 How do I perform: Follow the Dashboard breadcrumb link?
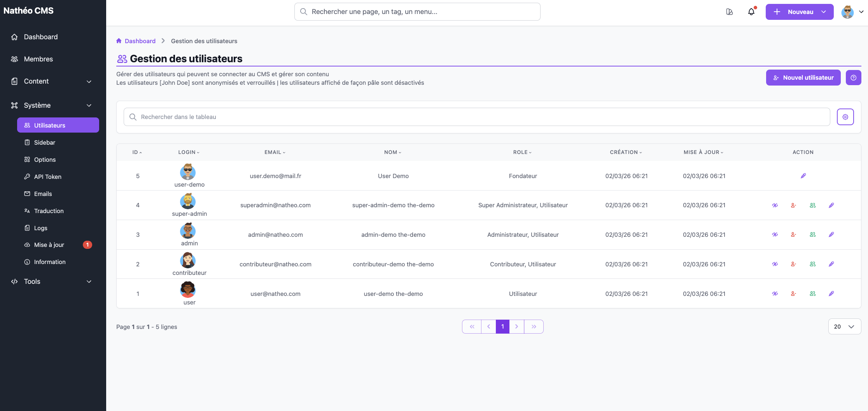point(140,41)
